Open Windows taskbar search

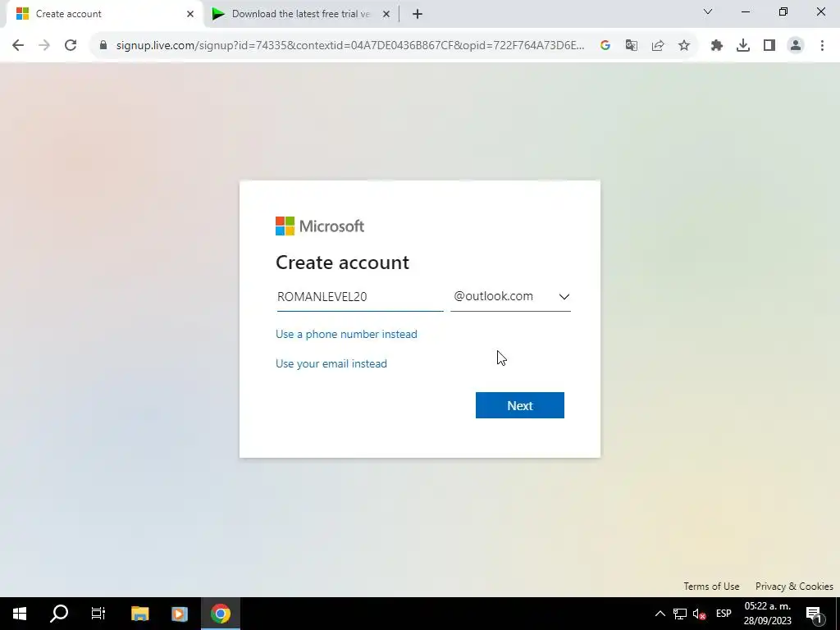[x=59, y=614]
